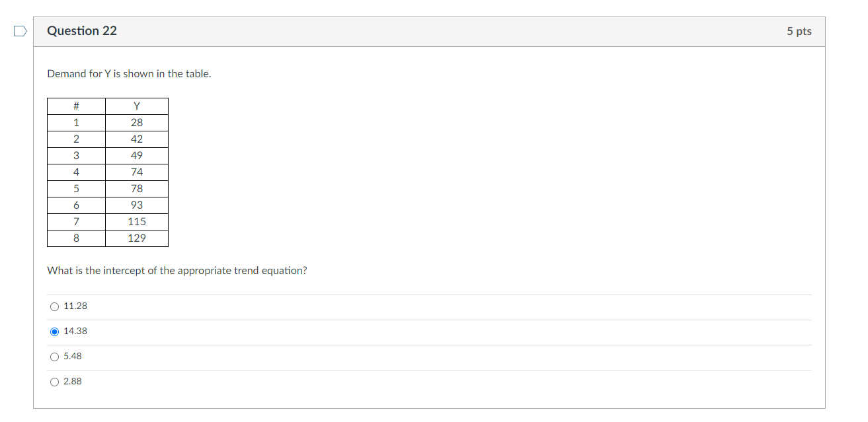Screen dimensions: 868x422
Task: Flag Question 22 using the bookmark icon
Action: [x=19, y=29]
